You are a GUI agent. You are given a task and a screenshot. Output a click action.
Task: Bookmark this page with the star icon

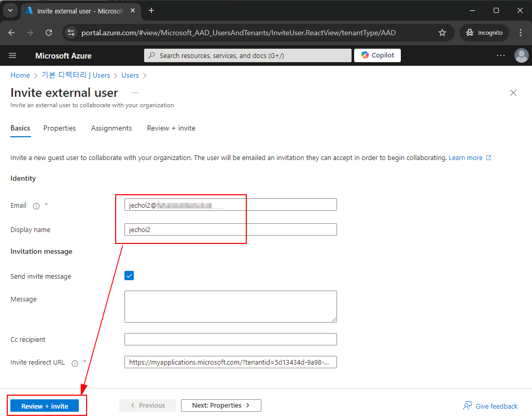442,33
